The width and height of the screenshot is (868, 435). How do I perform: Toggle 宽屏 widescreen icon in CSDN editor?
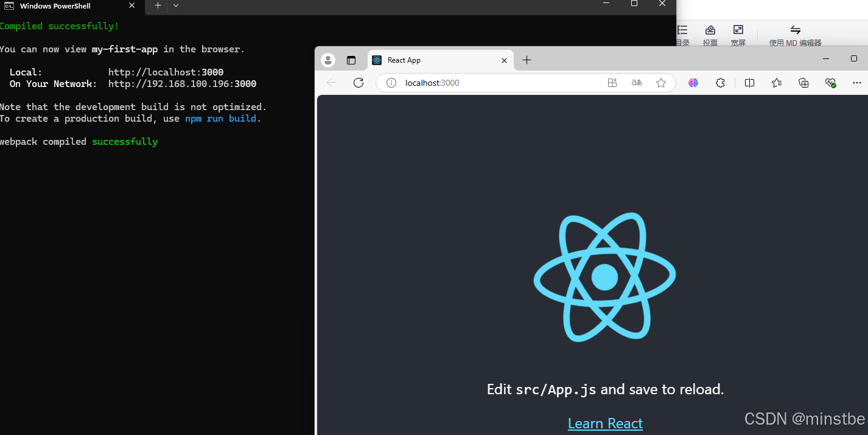pyautogui.click(x=738, y=35)
